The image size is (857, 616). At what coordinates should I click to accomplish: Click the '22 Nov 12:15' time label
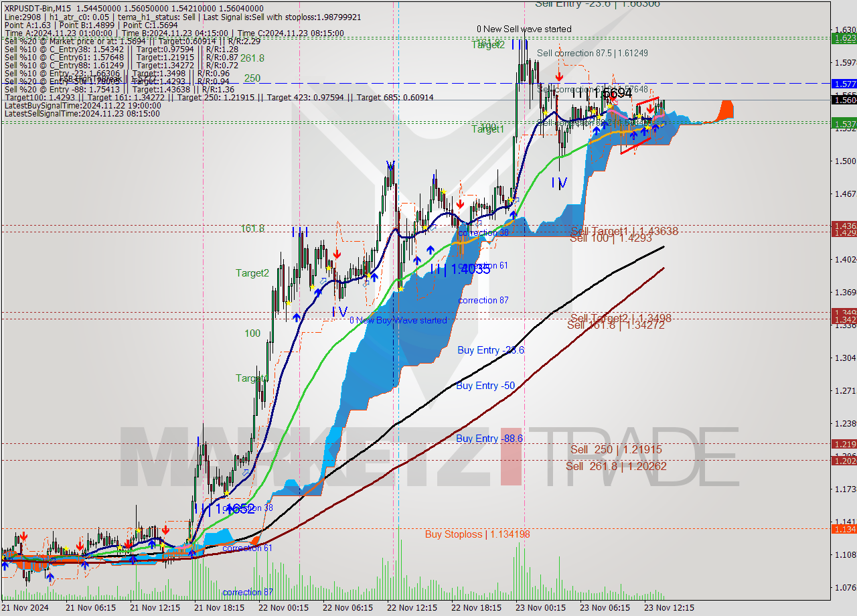pos(411,607)
